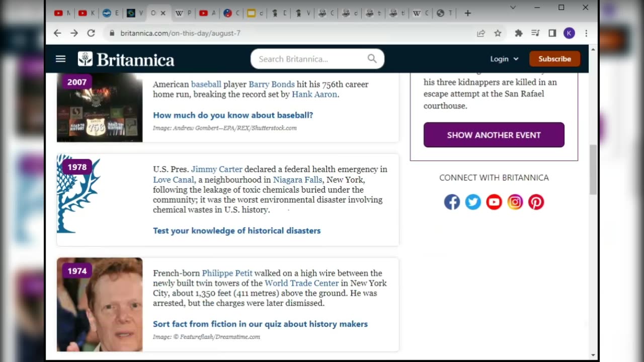Image resolution: width=644 pixels, height=362 pixels.
Task: Expand the Login dropdown
Action: pos(504,59)
